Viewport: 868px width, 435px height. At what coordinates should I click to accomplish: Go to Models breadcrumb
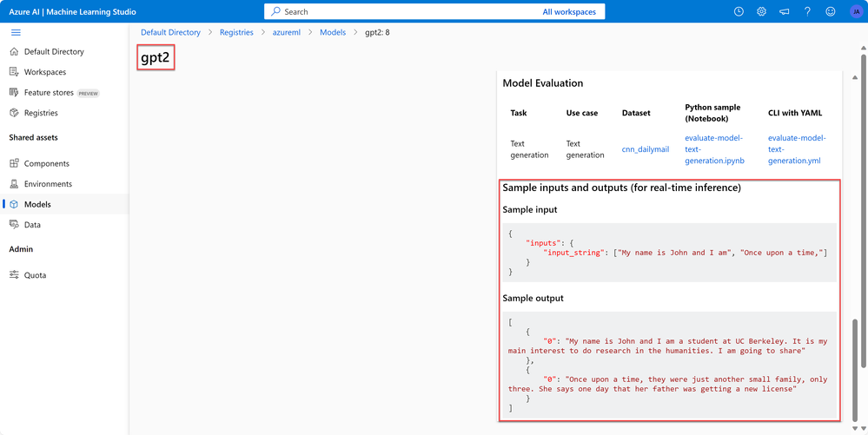tap(333, 33)
